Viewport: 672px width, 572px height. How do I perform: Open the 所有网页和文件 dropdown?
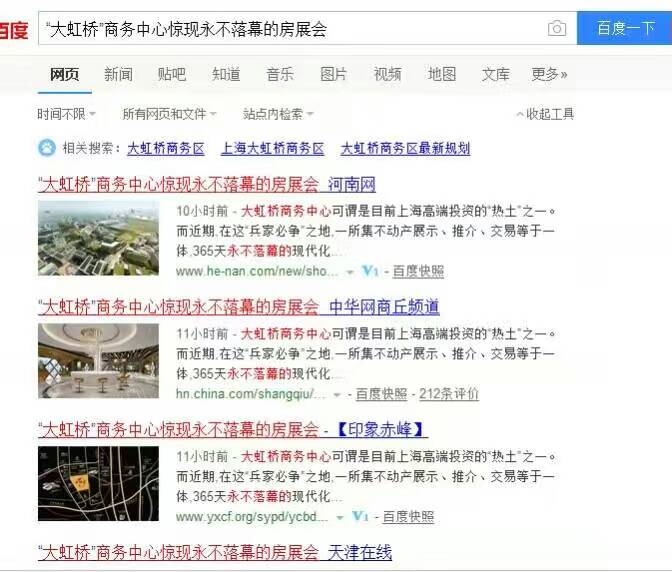[x=169, y=114]
